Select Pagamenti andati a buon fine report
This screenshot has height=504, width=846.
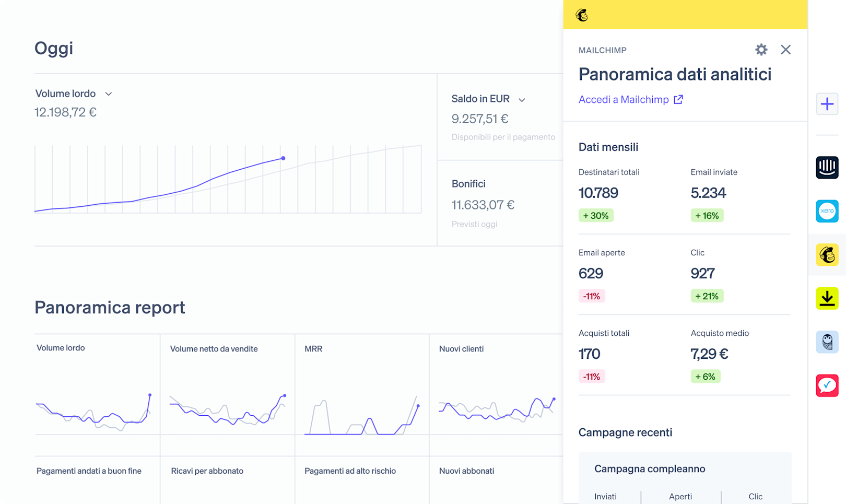[x=89, y=471]
